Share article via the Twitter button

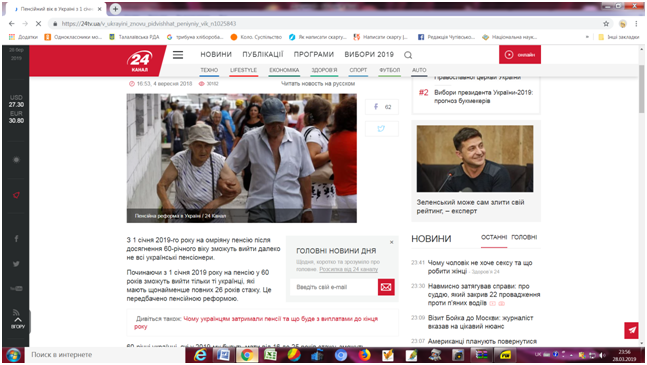tap(382, 129)
